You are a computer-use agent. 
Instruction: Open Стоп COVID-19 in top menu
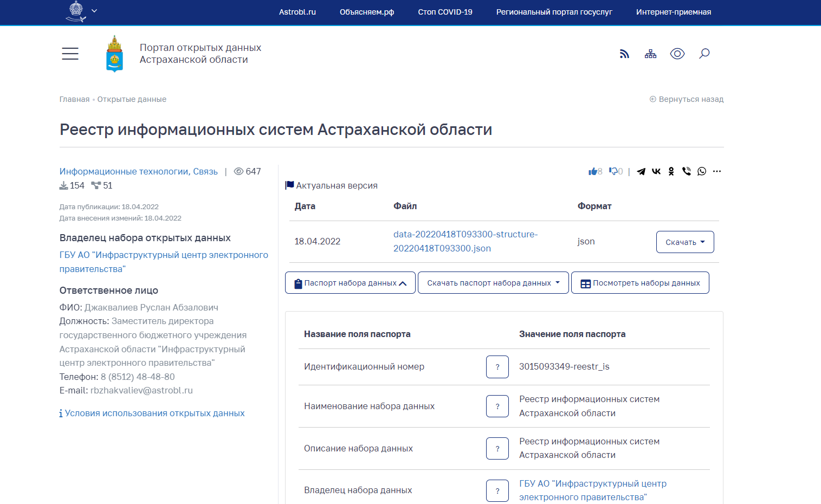click(x=445, y=12)
